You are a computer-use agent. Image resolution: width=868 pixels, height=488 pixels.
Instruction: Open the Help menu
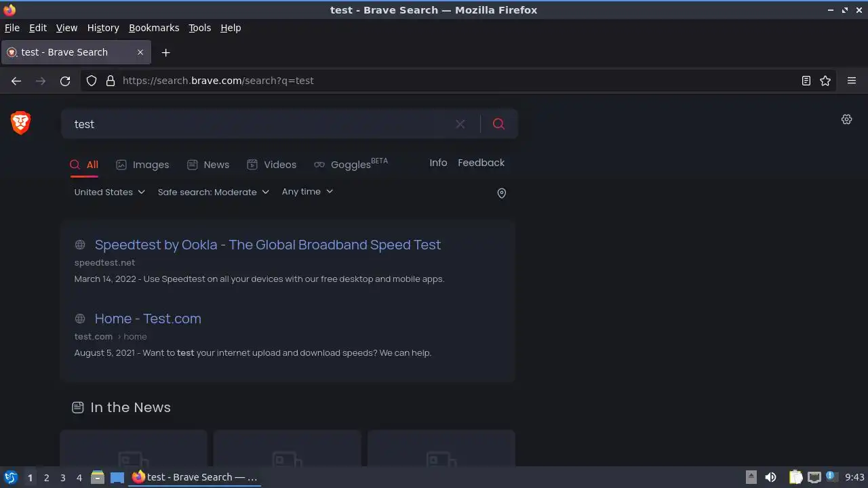tap(231, 28)
